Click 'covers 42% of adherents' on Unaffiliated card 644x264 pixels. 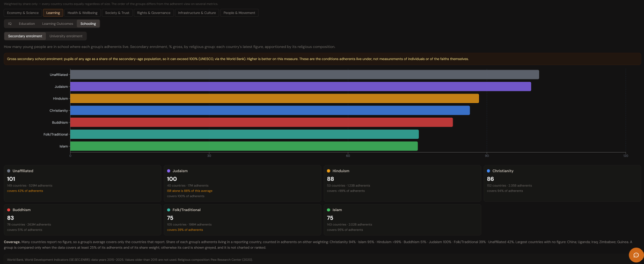pyautogui.click(x=25, y=191)
